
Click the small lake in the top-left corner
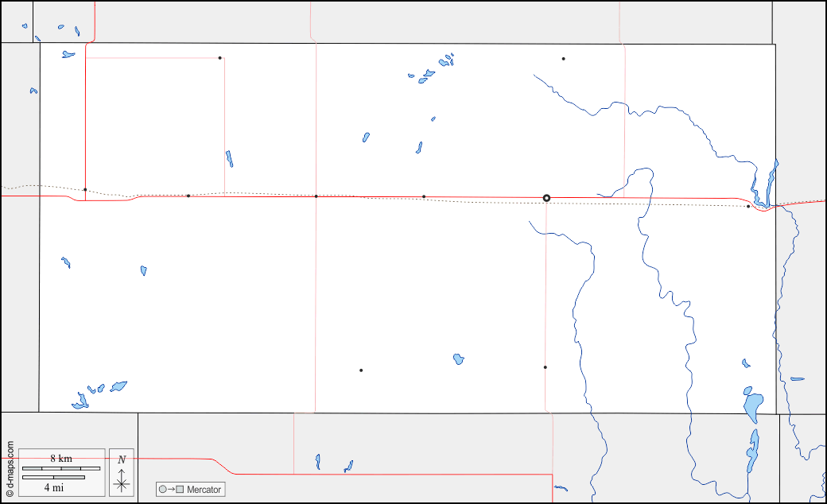point(68,55)
